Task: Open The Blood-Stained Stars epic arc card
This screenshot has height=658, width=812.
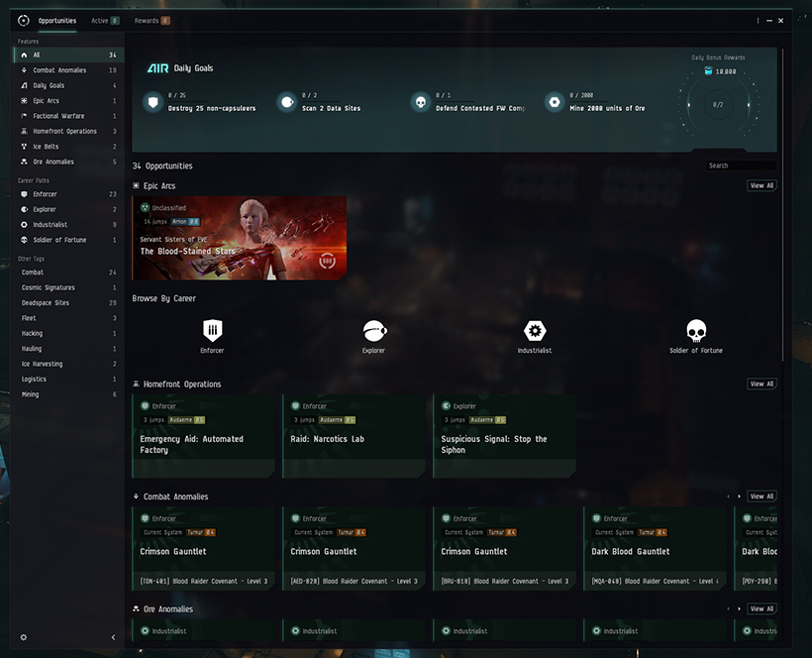Action: click(x=240, y=239)
